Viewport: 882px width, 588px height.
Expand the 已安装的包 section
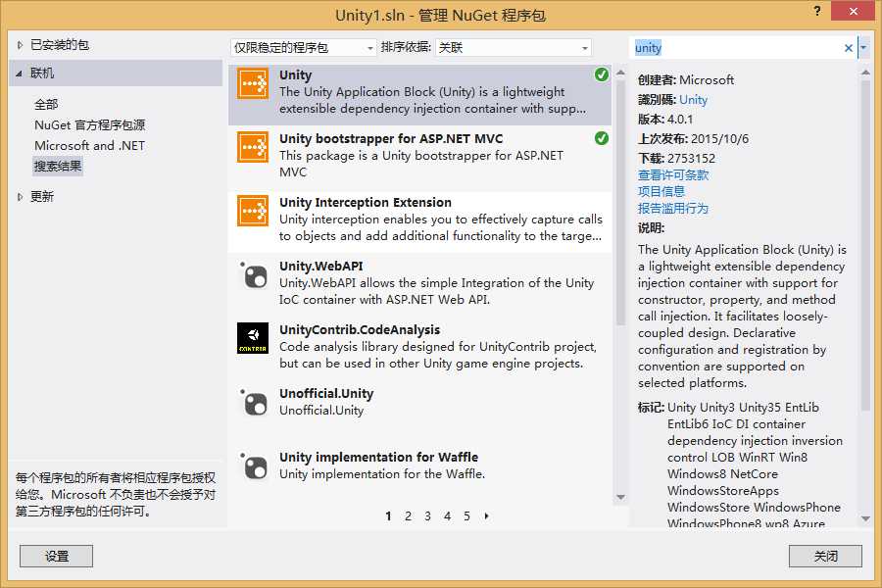(x=20, y=44)
